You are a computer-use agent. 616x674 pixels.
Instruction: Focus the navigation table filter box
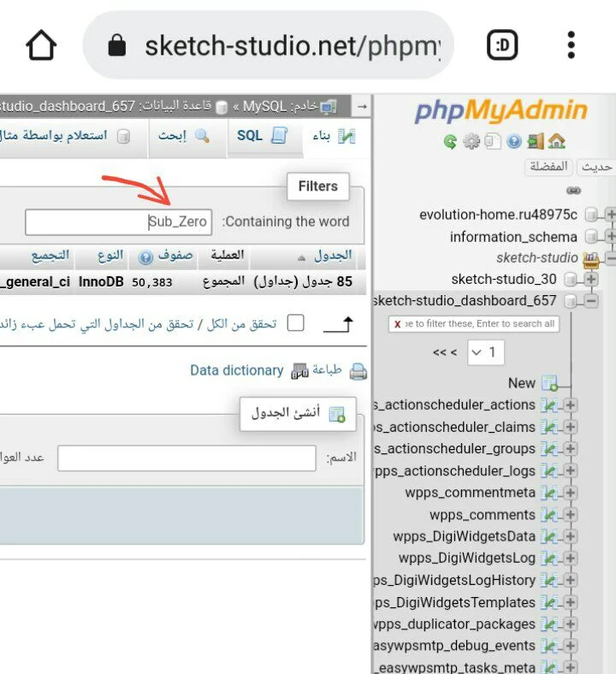pos(474,323)
